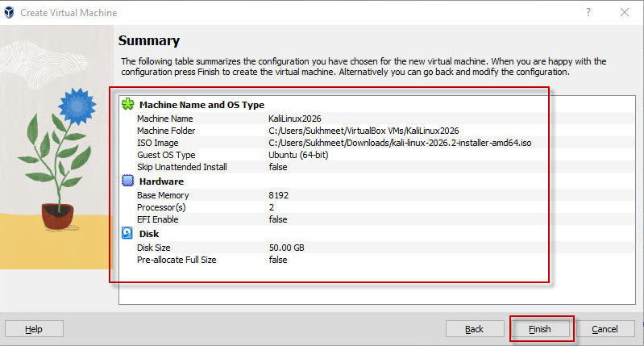Click the Finish button

tap(540, 329)
